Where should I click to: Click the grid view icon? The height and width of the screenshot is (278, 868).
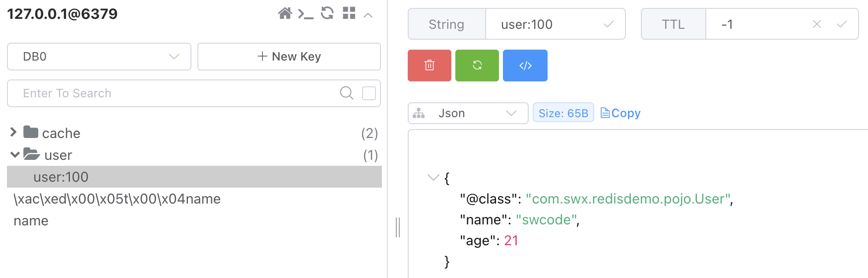click(x=349, y=13)
